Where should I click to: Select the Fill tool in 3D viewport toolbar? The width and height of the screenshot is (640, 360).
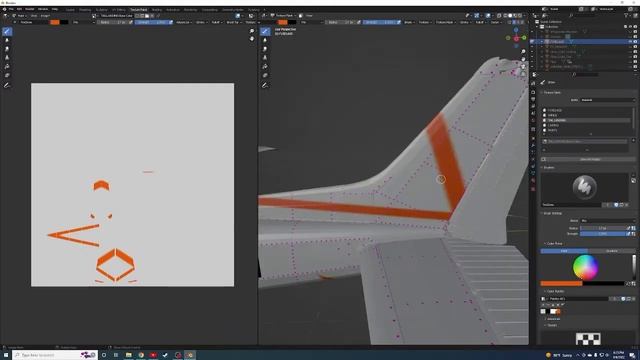pyautogui.click(x=265, y=67)
